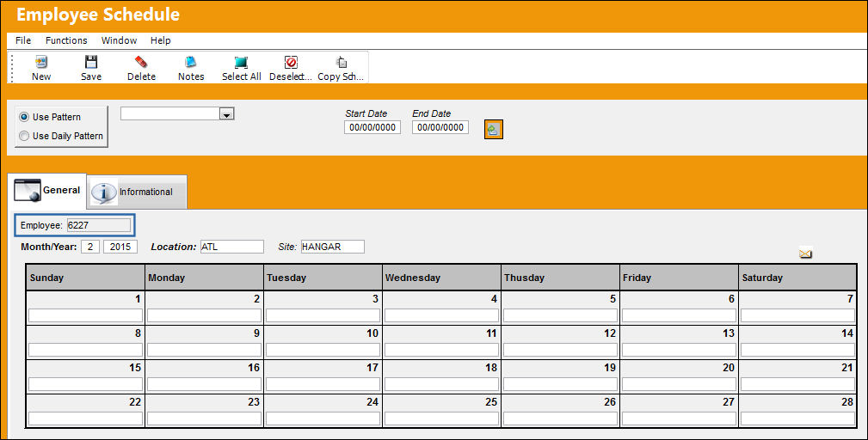This screenshot has width=868, height=440.
Task: Open the File menu
Action: [x=23, y=40]
